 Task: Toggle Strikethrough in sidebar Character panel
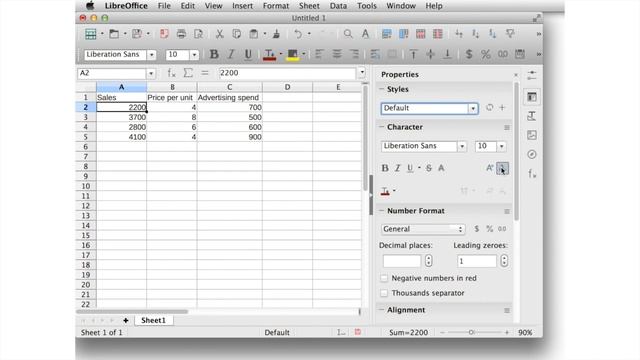pyautogui.click(x=429, y=168)
